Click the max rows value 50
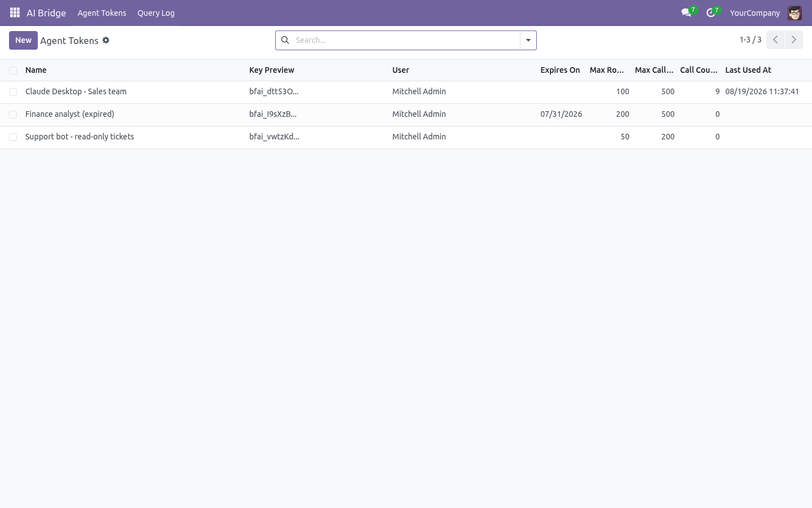The width and height of the screenshot is (812, 508). (625, 137)
